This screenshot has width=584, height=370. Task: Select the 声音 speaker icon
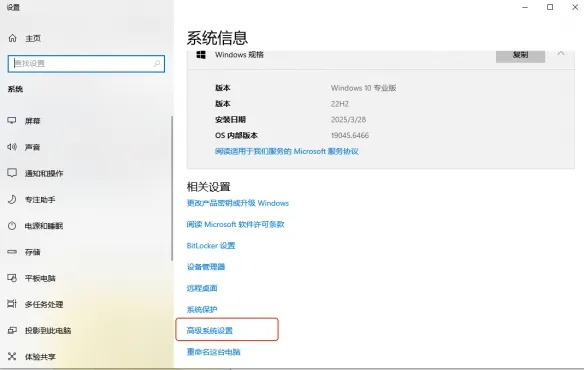coord(12,147)
